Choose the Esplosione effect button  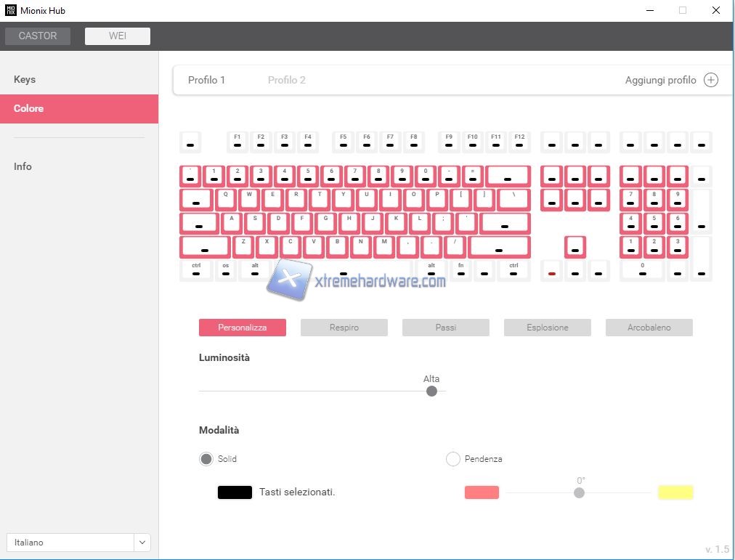(548, 328)
